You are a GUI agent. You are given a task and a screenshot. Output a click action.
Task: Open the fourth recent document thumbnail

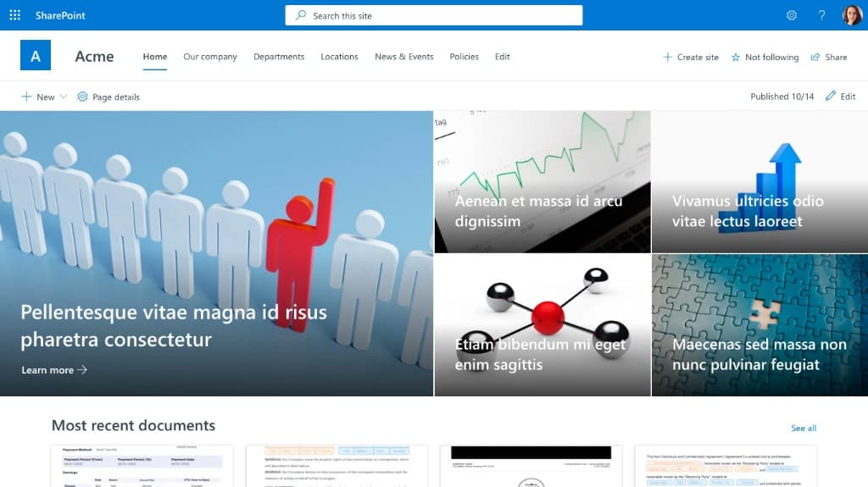726,466
